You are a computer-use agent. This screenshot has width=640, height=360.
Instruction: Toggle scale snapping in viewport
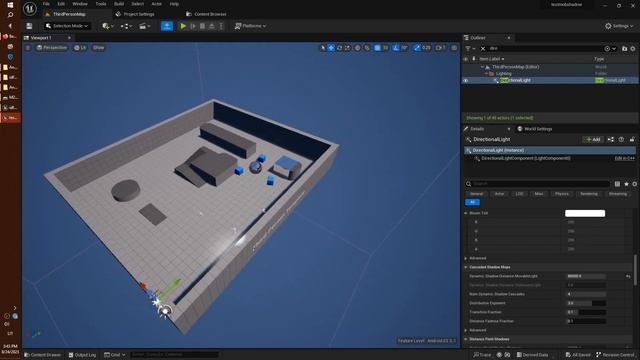[x=417, y=48]
